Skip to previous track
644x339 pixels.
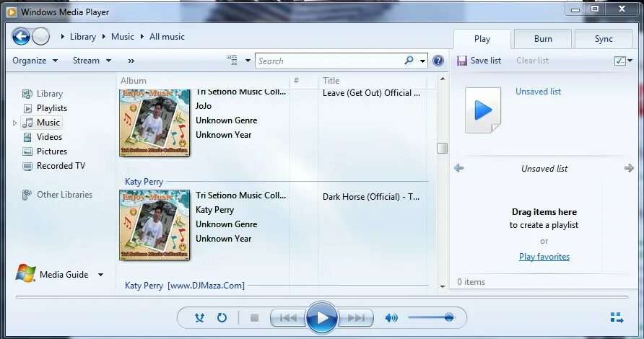[x=288, y=317]
